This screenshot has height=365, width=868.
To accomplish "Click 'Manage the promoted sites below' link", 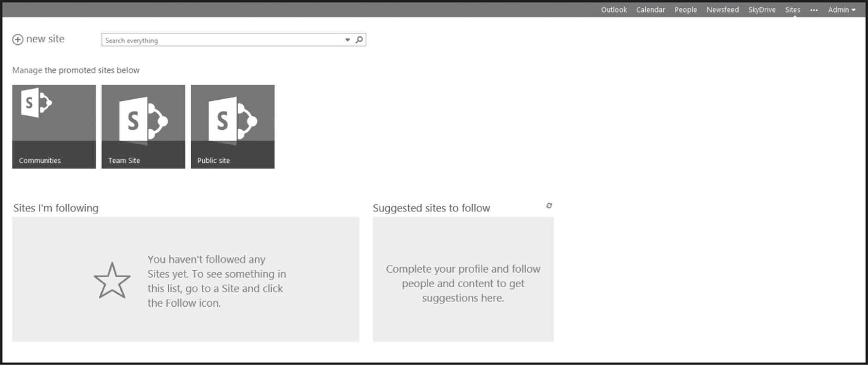I will [x=76, y=70].
